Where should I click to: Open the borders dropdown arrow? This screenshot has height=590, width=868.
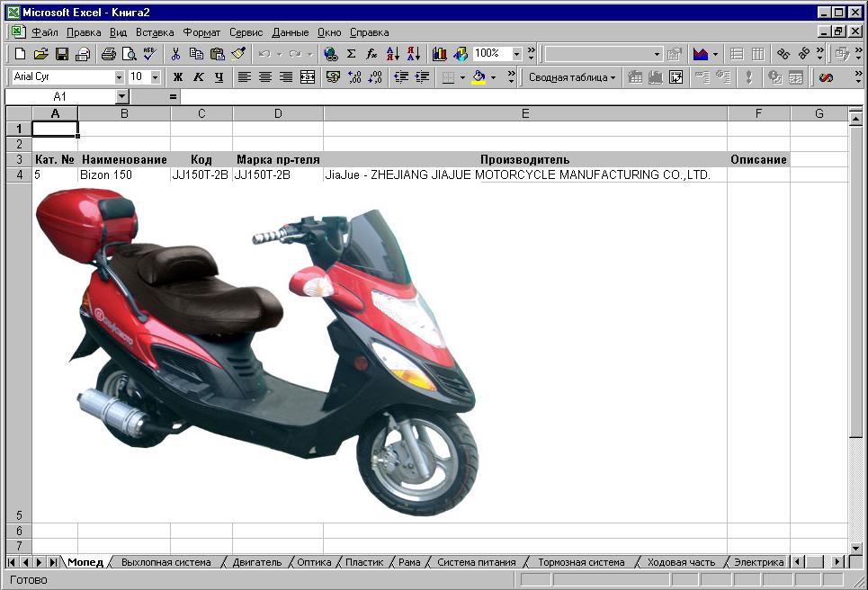pyautogui.click(x=462, y=77)
